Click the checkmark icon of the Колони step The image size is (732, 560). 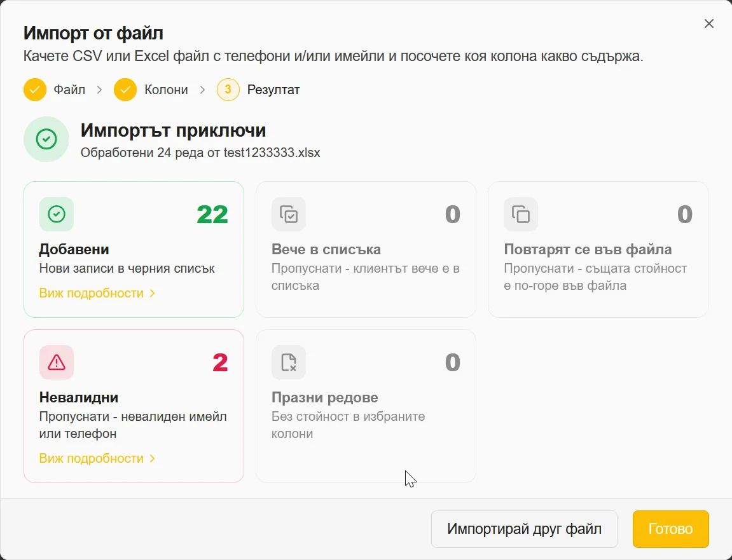pyautogui.click(x=125, y=90)
